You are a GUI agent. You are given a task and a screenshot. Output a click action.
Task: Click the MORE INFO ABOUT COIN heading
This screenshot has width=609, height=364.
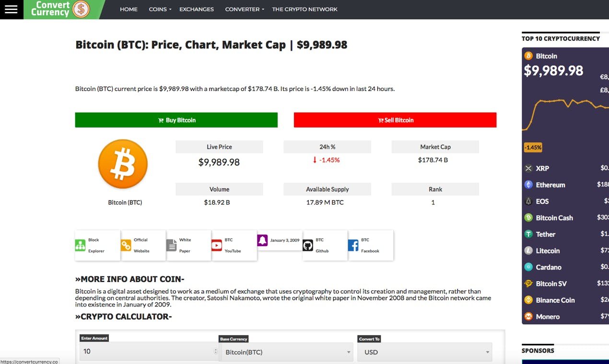129,279
